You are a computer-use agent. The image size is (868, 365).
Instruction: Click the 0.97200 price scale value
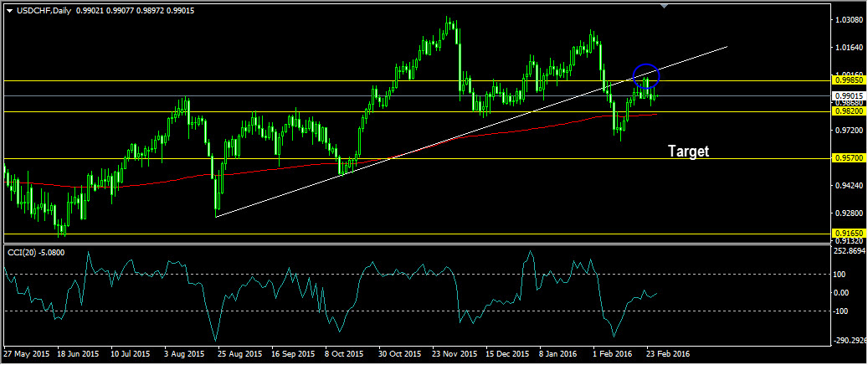coord(850,130)
